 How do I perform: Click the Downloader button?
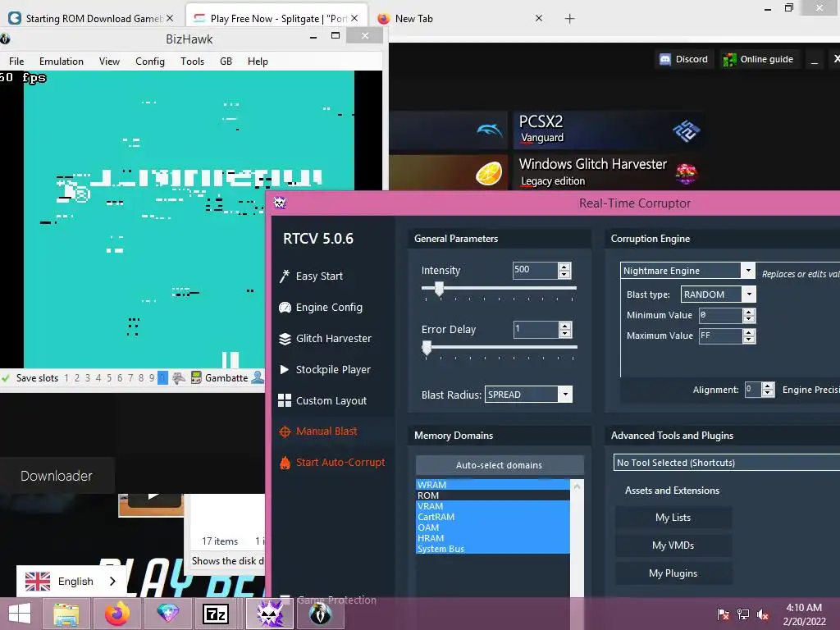[57, 476]
